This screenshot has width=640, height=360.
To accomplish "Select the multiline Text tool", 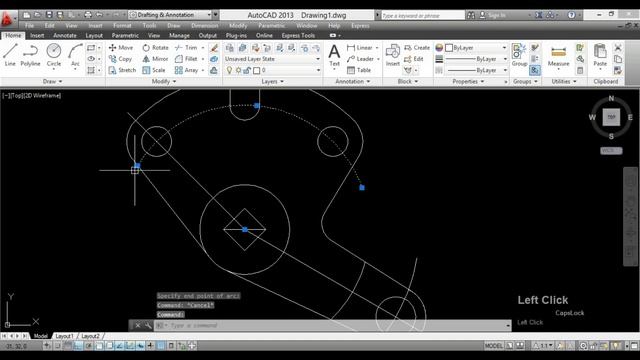I will pyautogui.click(x=334, y=56).
